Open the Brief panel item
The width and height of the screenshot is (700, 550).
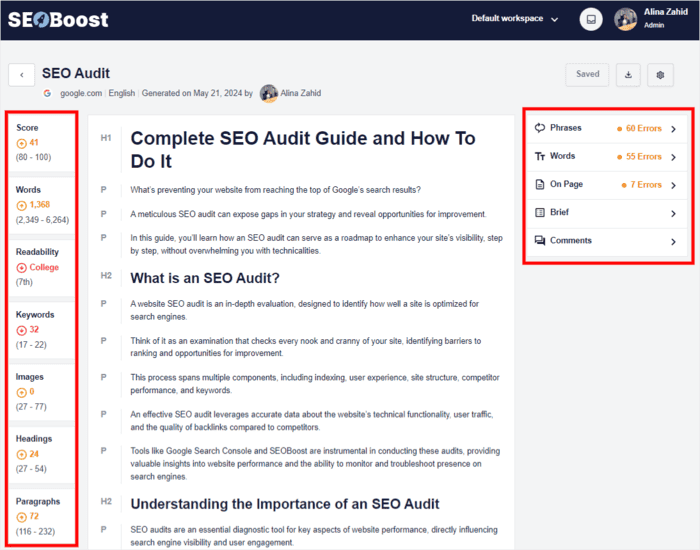click(607, 213)
